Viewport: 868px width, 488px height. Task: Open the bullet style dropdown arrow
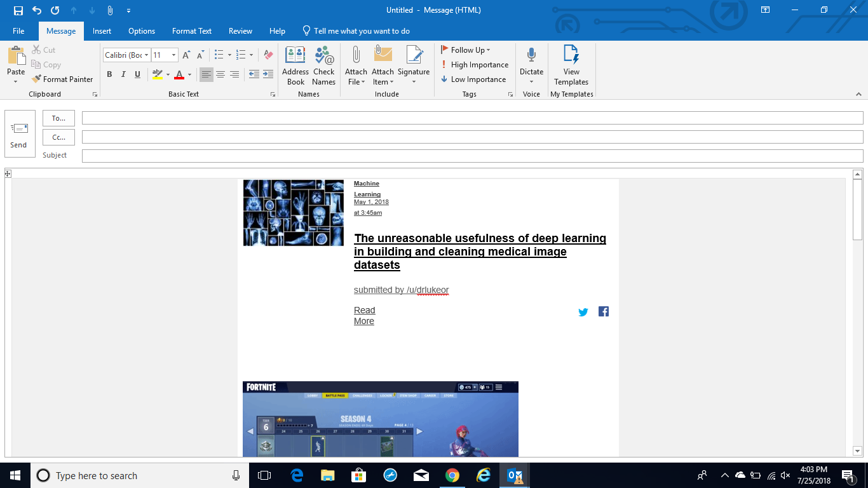click(229, 55)
